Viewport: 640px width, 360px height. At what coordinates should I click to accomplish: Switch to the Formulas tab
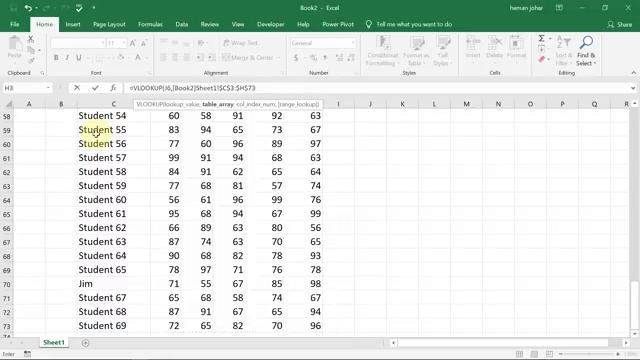(x=150, y=24)
